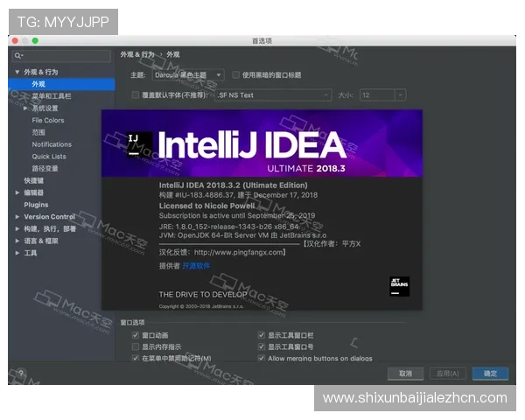Toggle 在菜单中禁用助记符(M) checkbox
The image size is (525, 420).
(x=136, y=358)
